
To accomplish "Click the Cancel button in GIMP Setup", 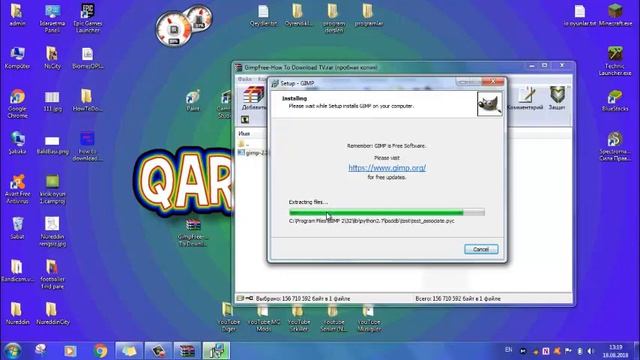I will coord(481,249).
